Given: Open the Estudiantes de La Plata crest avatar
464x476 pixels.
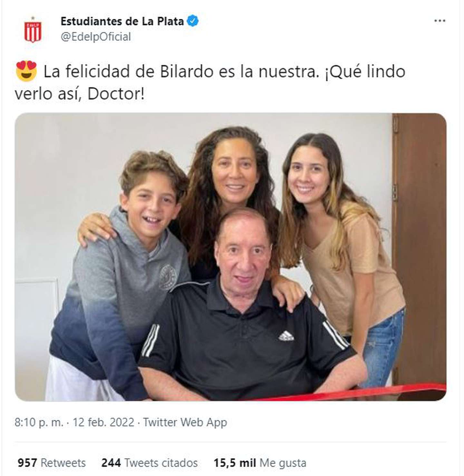Looking at the screenshot, I should [x=33, y=30].
